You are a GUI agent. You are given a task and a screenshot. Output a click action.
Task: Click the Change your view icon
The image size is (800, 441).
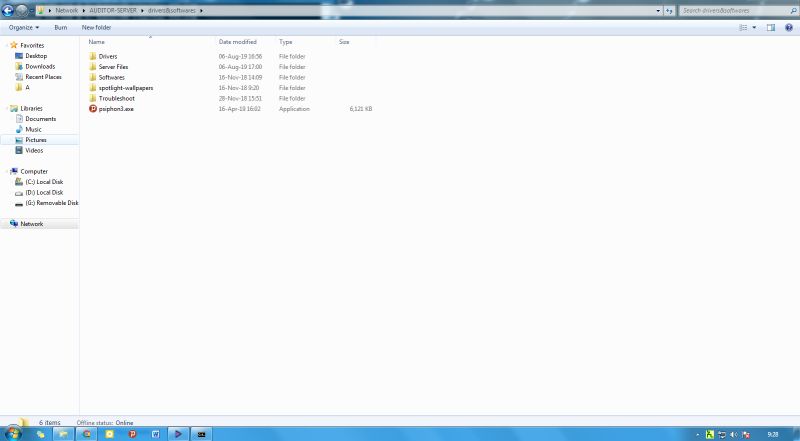[x=743, y=28]
